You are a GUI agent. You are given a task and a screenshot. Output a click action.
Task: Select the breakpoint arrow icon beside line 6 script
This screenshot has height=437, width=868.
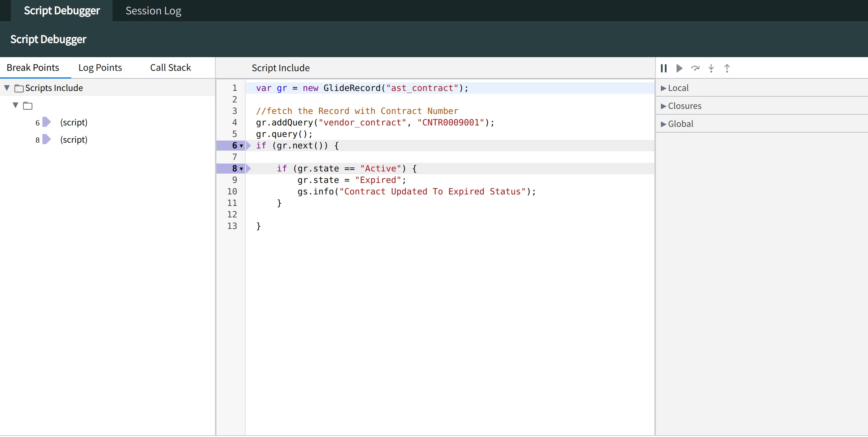[46, 122]
